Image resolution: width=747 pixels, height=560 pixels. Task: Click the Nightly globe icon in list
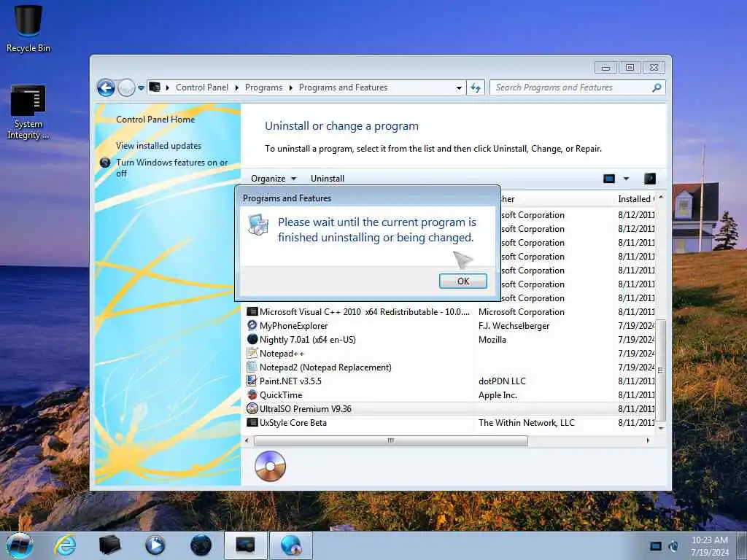tap(252, 340)
